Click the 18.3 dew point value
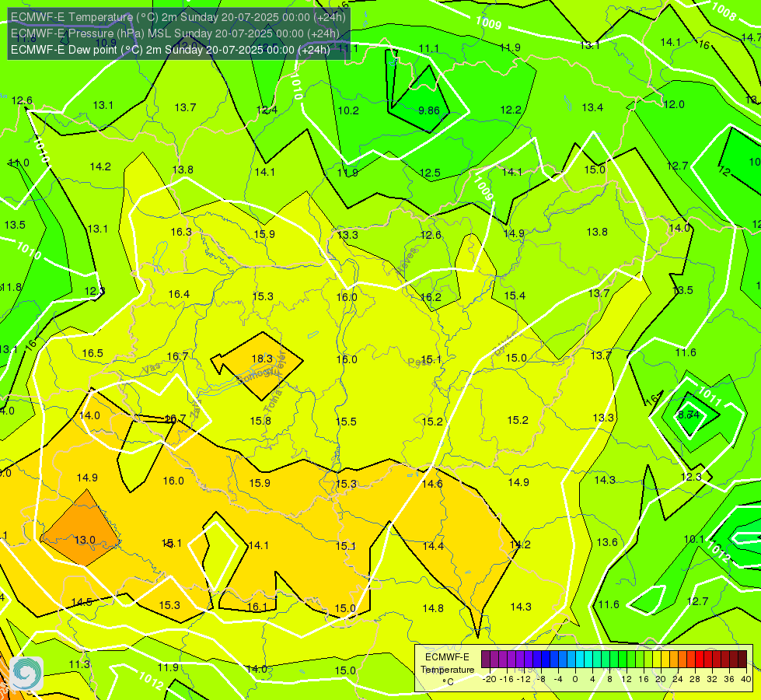This screenshot has width=761, height=700. click(x=262, y=359)
